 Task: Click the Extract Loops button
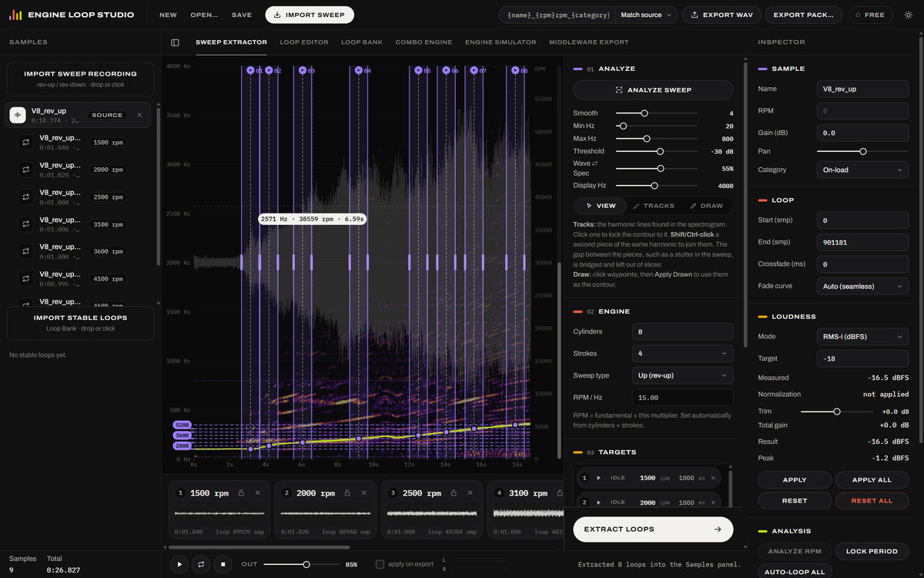point(653,529)
